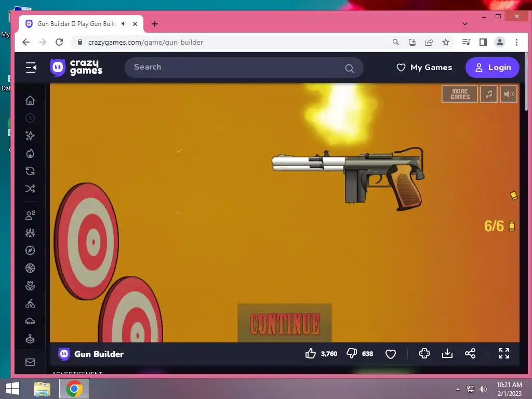
Task: Open the tab search dropdown chevron
Action: tap(465, 24)
